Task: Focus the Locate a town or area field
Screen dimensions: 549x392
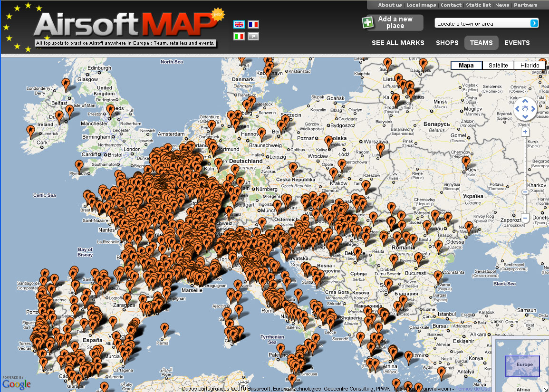Action: [482, 23]
